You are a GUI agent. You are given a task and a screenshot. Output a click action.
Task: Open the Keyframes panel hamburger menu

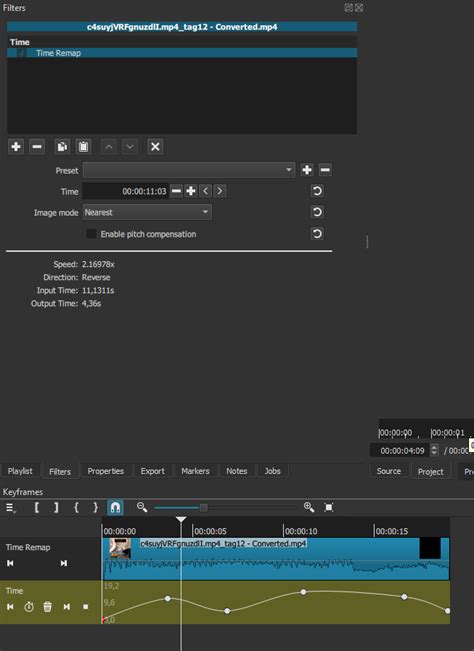click(10, 507)
